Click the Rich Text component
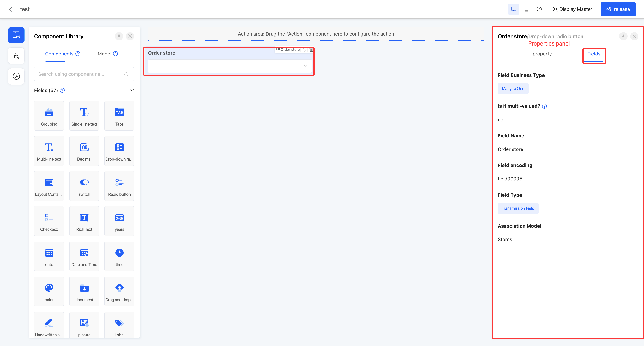Image resolution: width=644 pixels, height=346 pixels. (x=84, y=221)
